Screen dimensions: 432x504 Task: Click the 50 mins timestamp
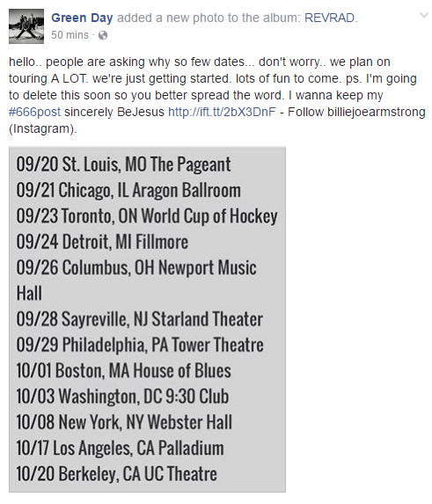pos(70,34)
